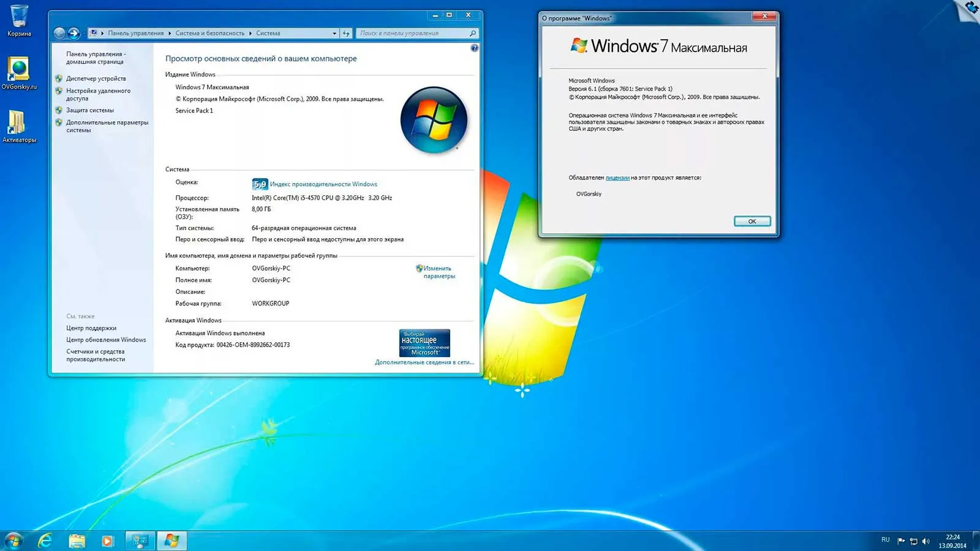980x551 pixels.
Task: Click the Windows Experience Index 5,9 badge
Action: [260, 184]
